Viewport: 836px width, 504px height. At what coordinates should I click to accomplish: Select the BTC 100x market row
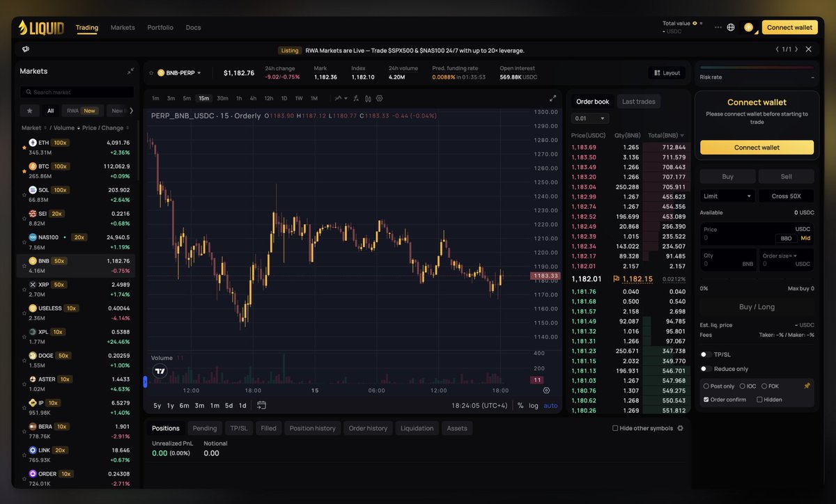pyautogui.click(x=77, y=171)
